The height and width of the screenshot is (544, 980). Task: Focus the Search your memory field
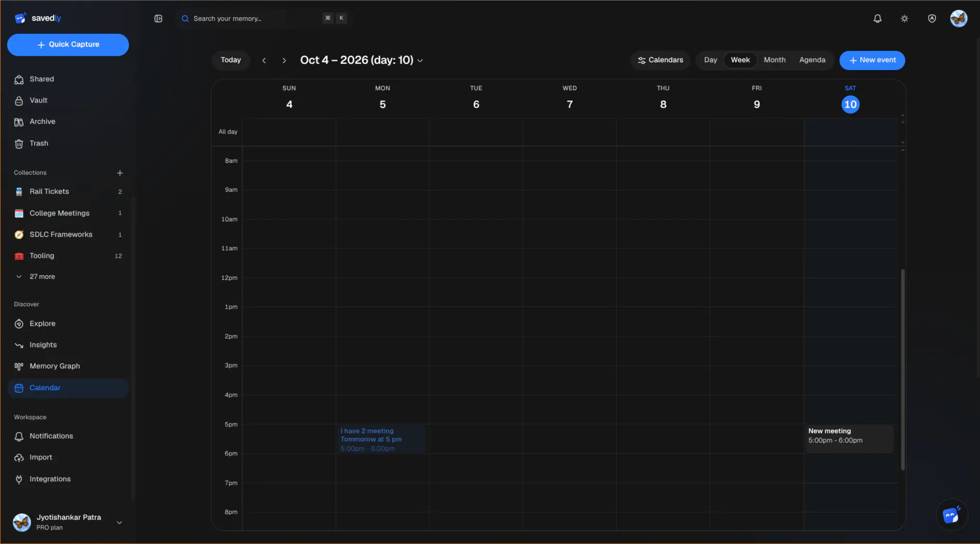tap(263, 19)
